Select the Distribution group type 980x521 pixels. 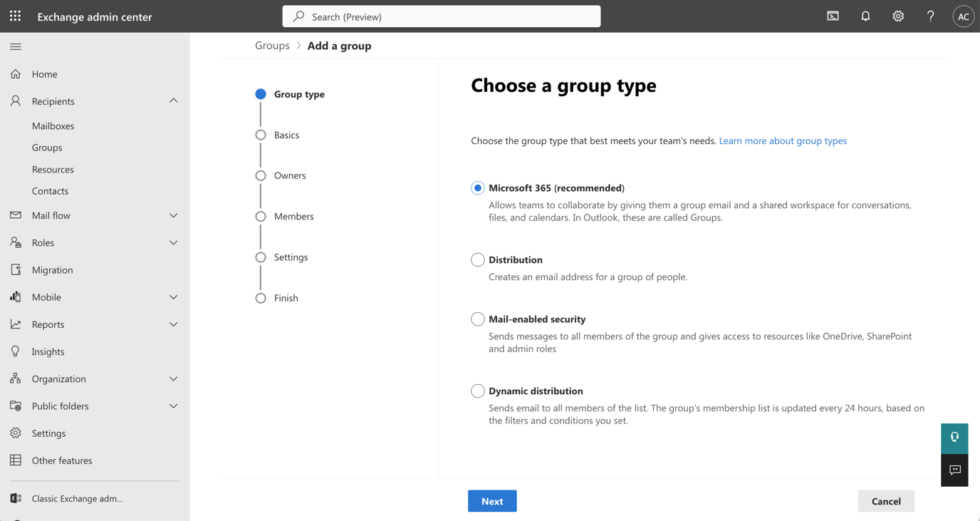[x=477, y=259]
